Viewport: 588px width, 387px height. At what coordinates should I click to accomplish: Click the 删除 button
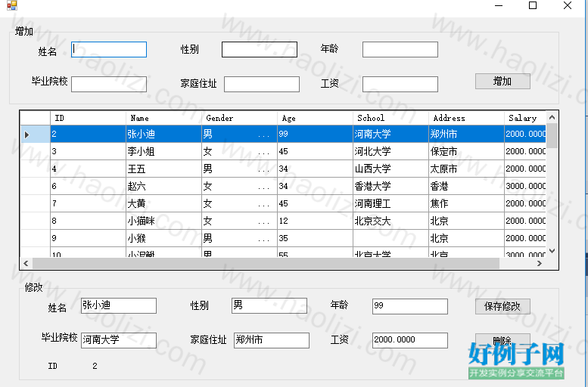(502, 340)
